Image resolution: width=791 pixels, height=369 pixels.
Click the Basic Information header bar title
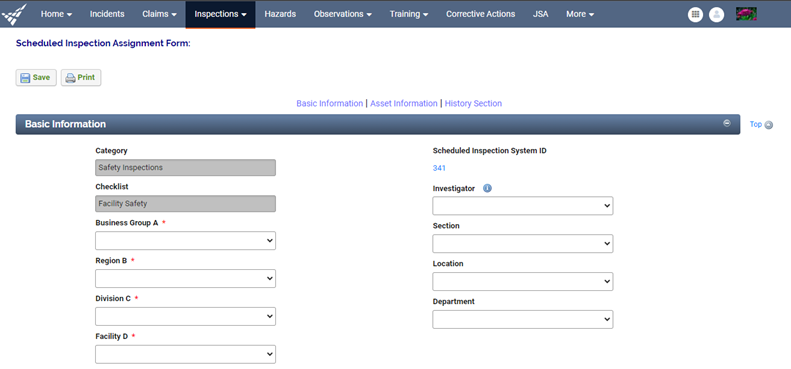(66, 124)
